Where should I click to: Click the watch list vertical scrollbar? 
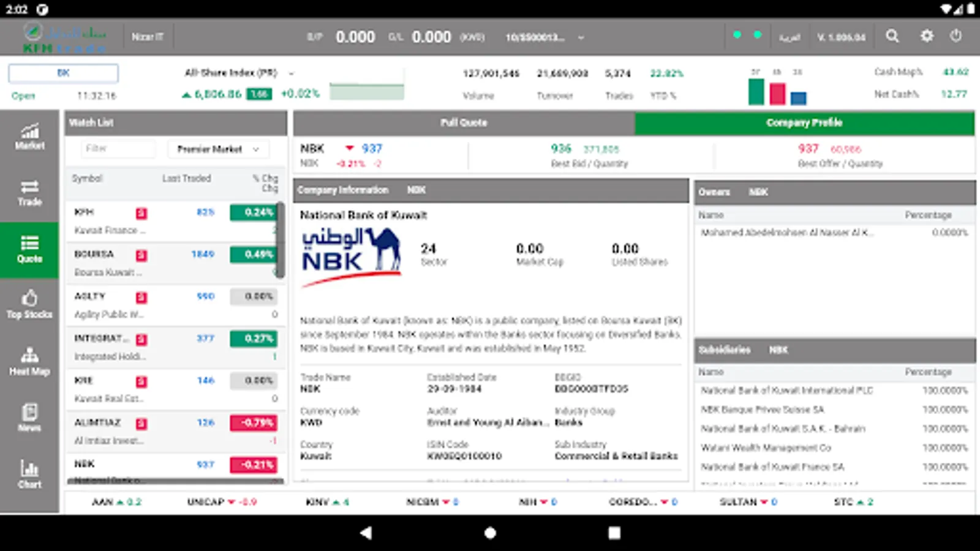point(281,240)
